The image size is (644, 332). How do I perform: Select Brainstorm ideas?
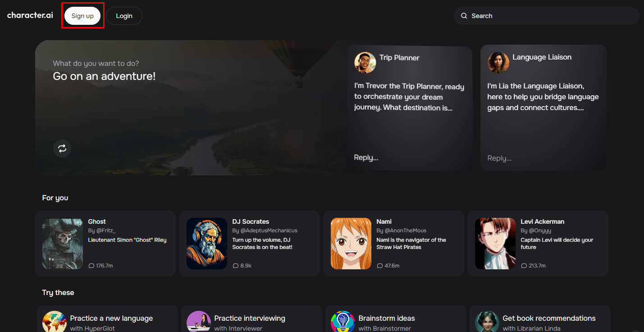click(387, 318)
